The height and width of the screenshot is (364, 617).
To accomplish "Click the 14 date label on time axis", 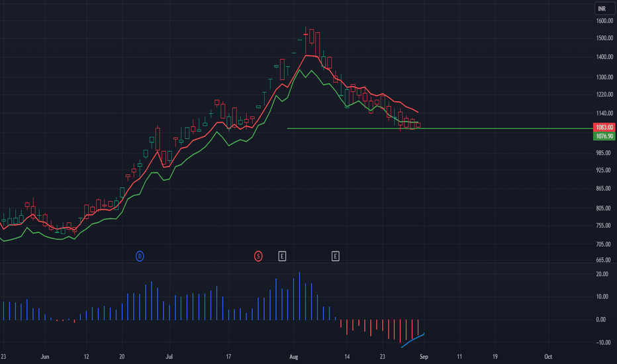I will point(347,357).
